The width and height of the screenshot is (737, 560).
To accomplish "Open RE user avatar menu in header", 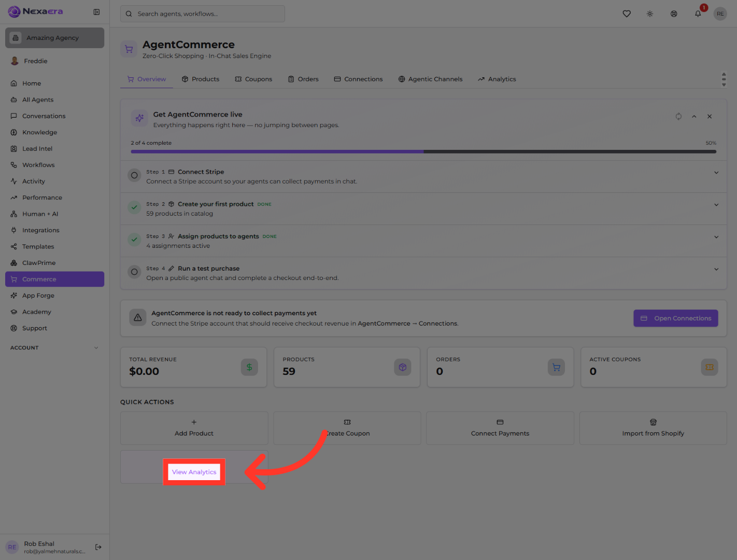I will coord(720,14).
